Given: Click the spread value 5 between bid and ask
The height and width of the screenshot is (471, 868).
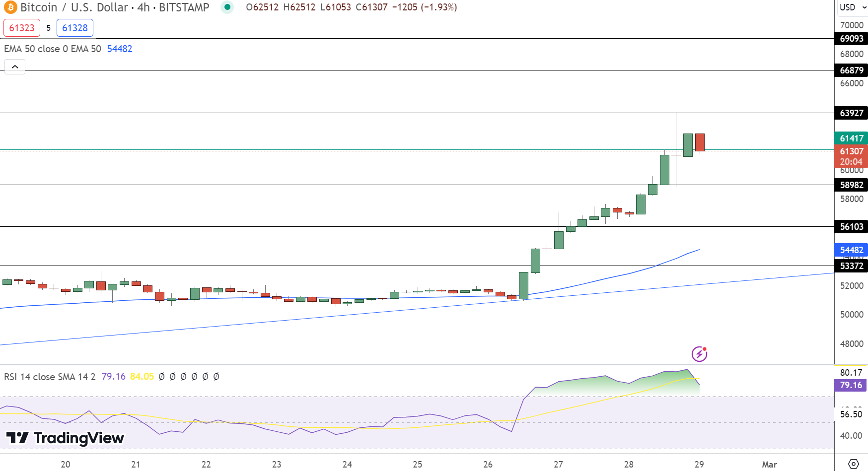Looking at the screenshot, I should 50,28.
